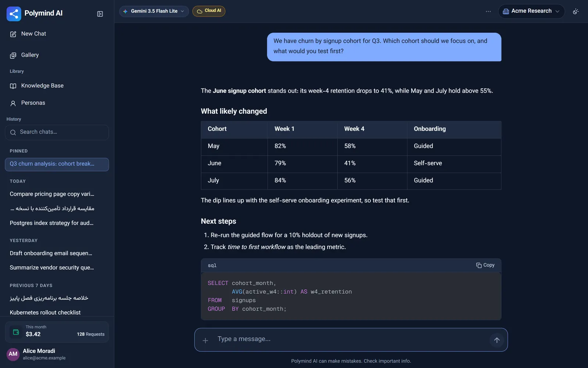Click the Cloud AI badge
Screen dimensions: 588x368
pyautogui.click(x=209, y=11)
